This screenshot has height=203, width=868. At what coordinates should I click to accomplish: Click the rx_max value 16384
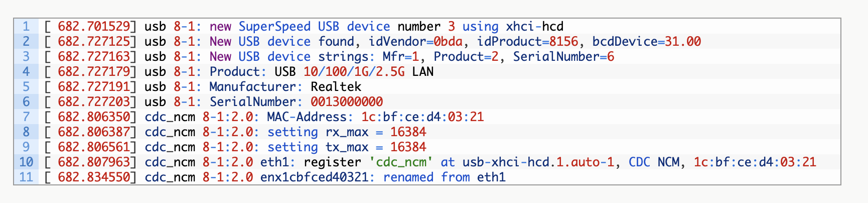tap(408, 132)
